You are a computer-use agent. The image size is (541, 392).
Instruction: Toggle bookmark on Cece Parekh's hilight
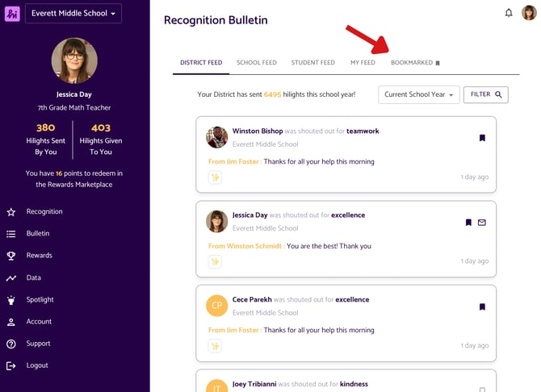(482, 307)
